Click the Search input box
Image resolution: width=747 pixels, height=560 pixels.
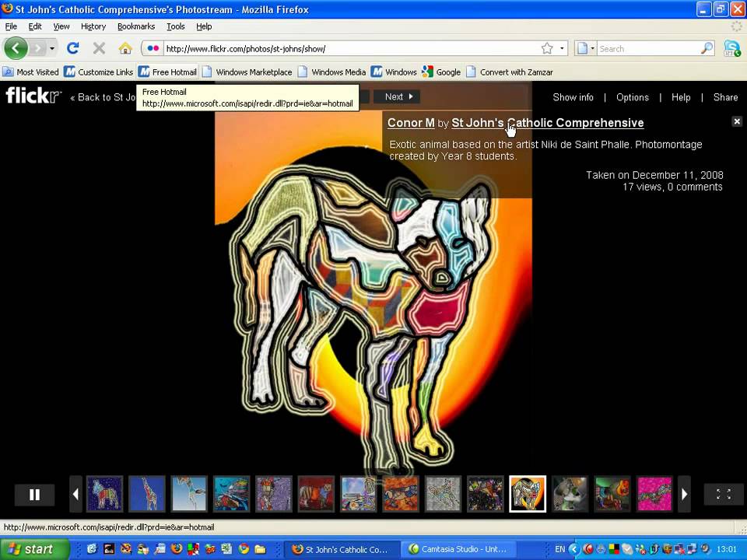(649, 48)
